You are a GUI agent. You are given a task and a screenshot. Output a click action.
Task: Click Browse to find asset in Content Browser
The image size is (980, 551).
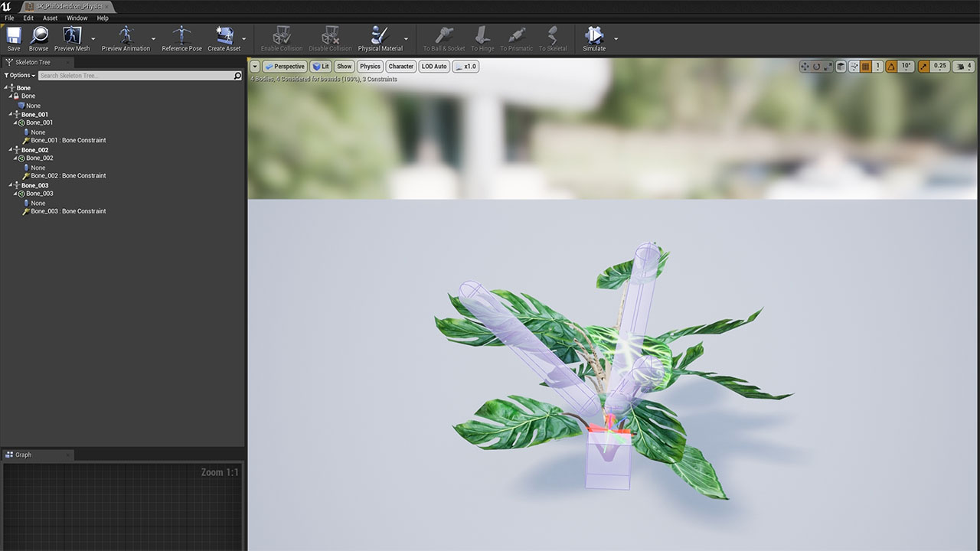click(x=38, y=38)
